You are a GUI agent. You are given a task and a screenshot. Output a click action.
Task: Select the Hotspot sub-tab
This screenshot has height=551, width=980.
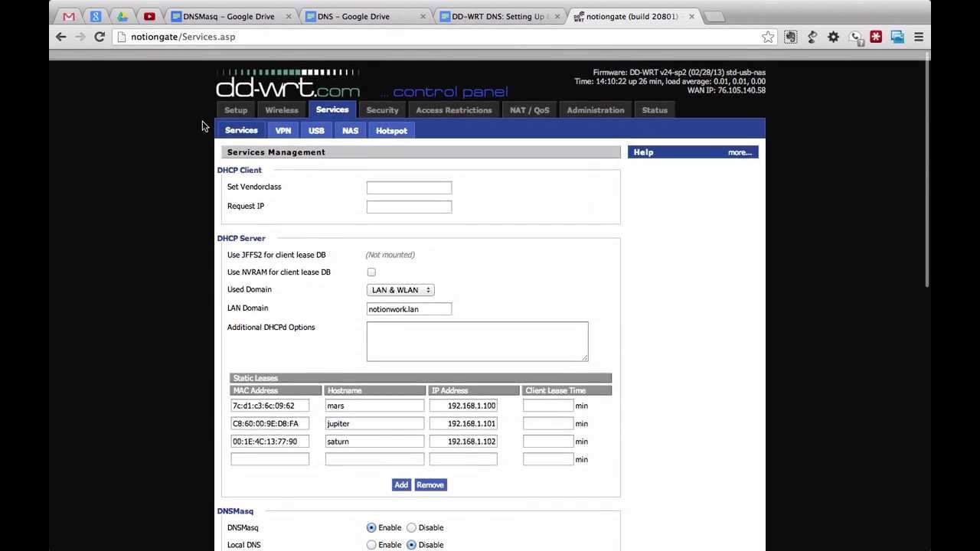point(391,131)
